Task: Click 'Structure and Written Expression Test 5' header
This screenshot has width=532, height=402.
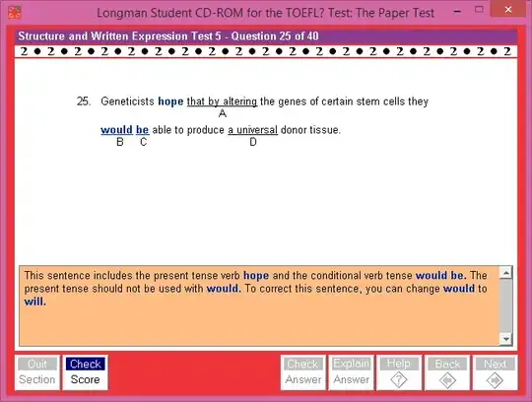Action: (x=119, y=36)
